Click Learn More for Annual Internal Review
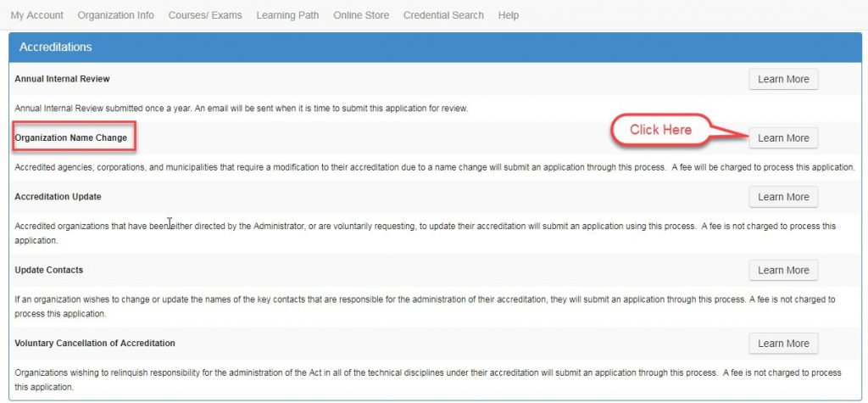 pos(783,79)
